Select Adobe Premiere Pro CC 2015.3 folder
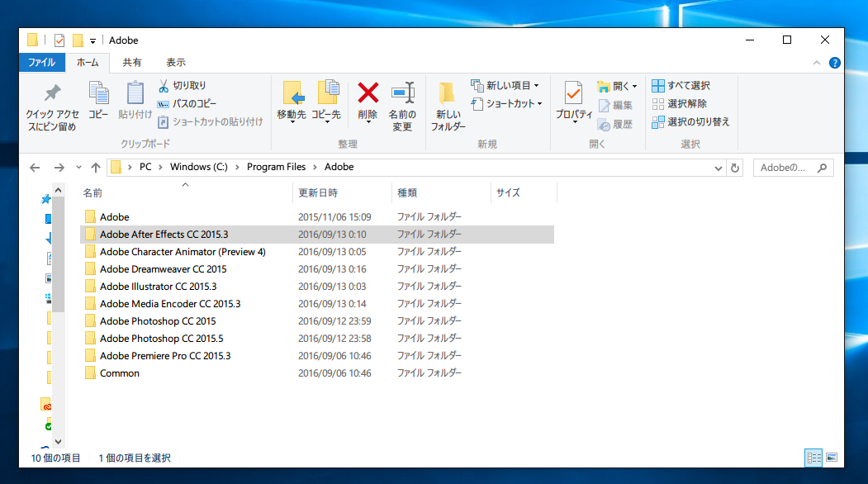 (x=317, y=355)
